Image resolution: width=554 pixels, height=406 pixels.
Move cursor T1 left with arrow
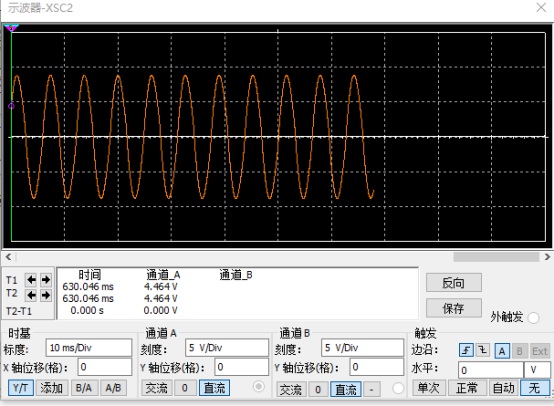tap(31, 280)
